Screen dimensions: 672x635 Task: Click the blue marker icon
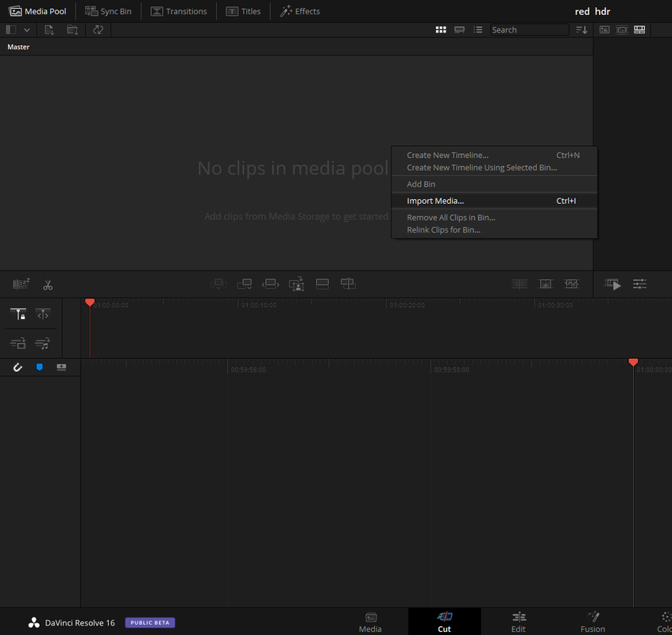pos(40,367)
